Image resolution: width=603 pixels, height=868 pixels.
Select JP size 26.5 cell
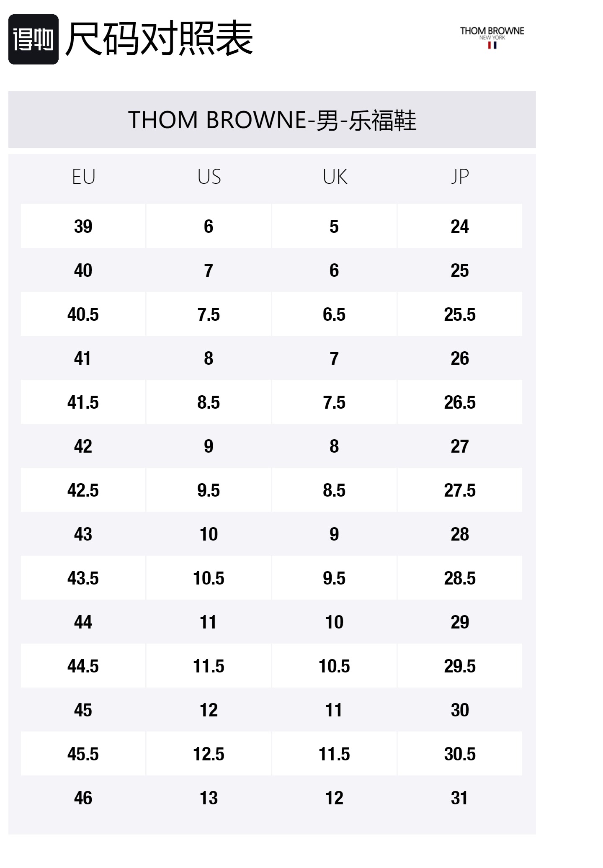[460, 402]
